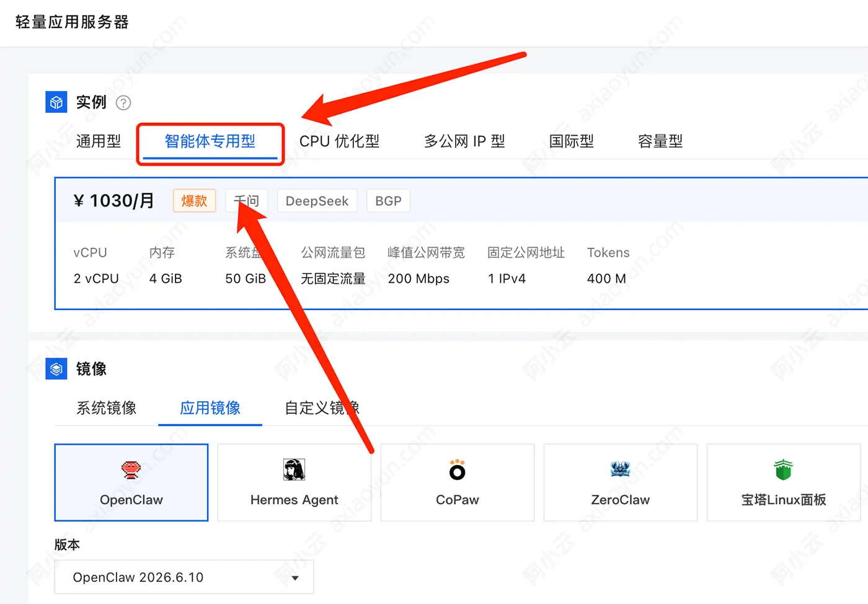868x604 pixels.
Task: Open the help question mark next to 实例
Action: click(x=123, y=103)
